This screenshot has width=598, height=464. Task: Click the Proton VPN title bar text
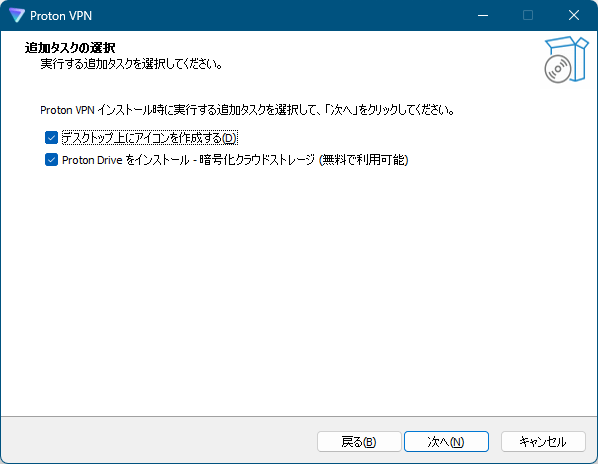(61, 16)
